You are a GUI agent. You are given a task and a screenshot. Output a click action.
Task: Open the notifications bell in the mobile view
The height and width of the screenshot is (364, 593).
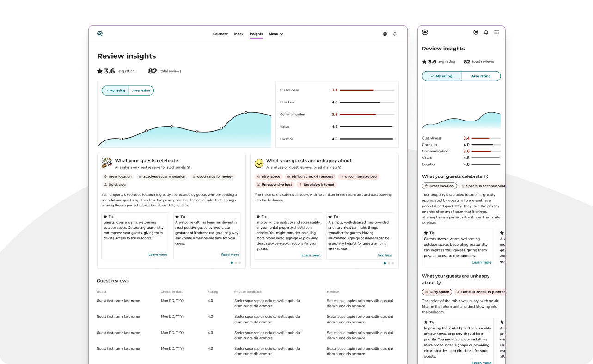tap(486, 32)
